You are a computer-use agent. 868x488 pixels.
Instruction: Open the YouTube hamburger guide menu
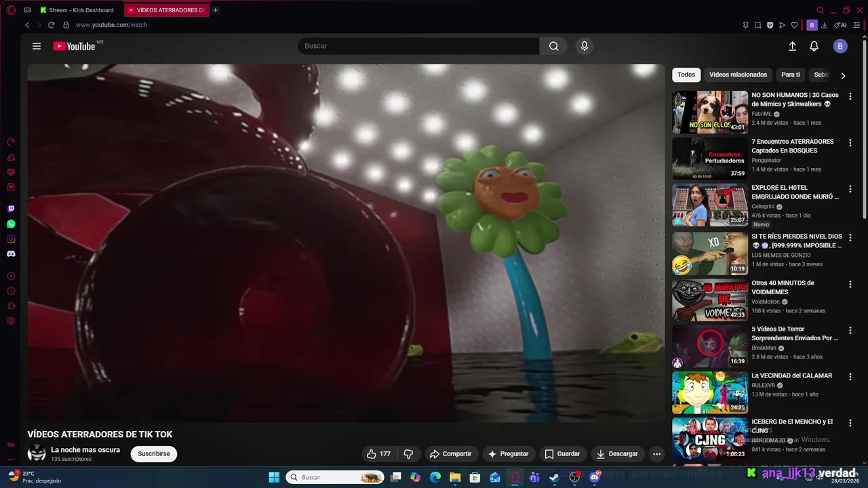(37, 46)
